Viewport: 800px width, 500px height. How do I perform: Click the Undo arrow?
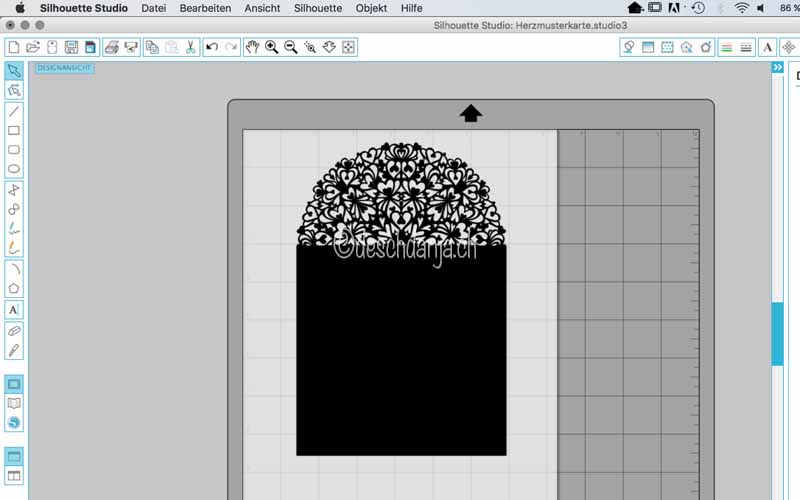211,47
